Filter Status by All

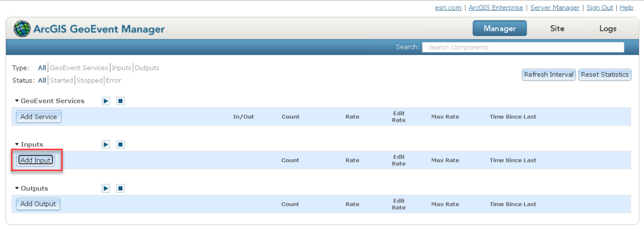pos(42,81)
